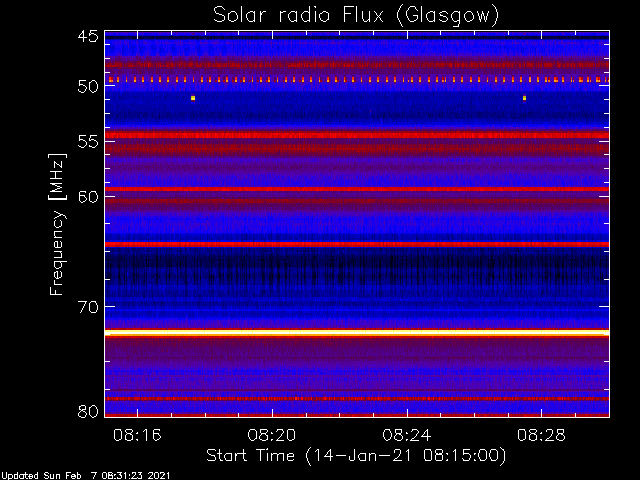Click the 50 frequency tick label
This screenshot has height=480, width=640.
coord(88,87)
